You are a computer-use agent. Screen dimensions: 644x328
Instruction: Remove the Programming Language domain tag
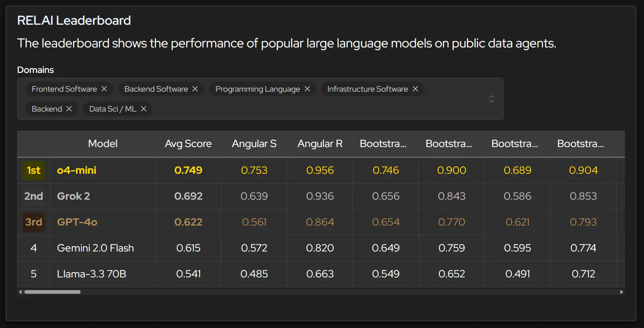[307, 89]
